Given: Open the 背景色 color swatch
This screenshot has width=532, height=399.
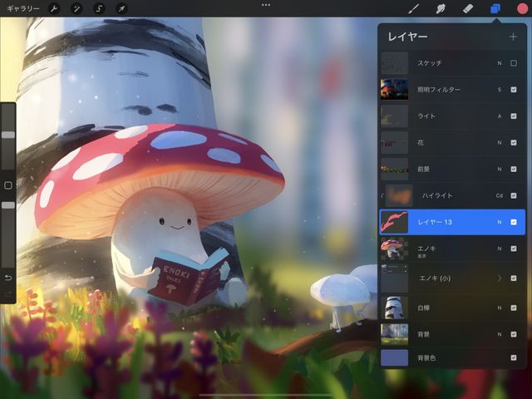Looking at the screenshot, I should tap(394, 357).
